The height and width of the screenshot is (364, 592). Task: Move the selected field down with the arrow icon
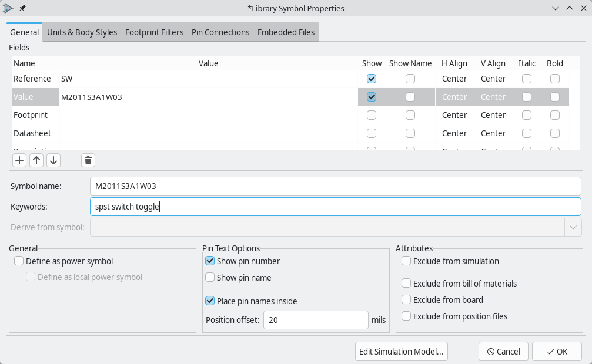click(x=53, y=160)
